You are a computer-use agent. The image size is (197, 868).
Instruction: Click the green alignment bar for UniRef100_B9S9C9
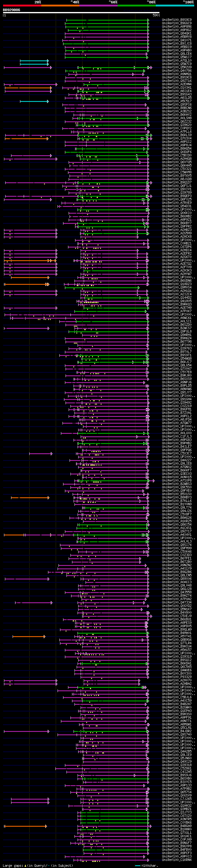[x=107, y=20]
